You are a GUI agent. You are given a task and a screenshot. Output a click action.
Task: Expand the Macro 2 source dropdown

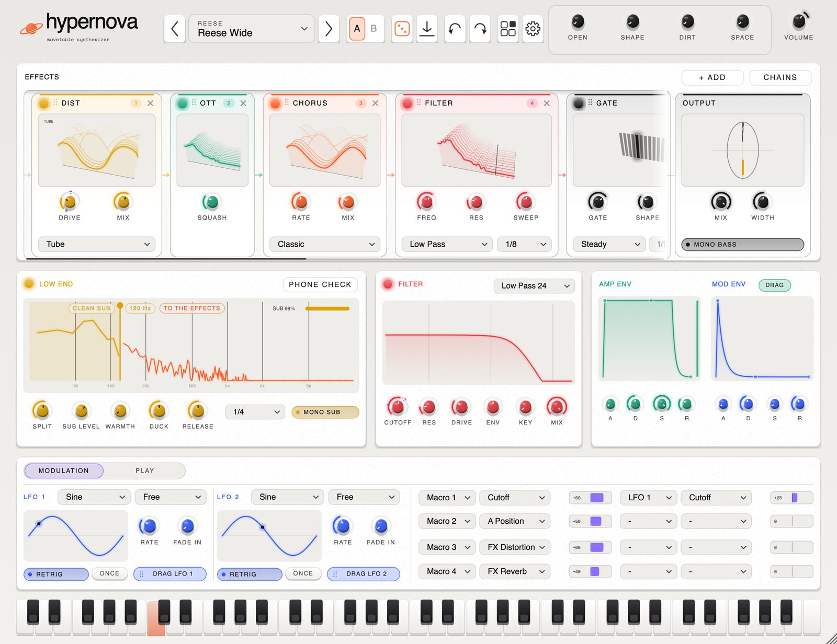[x=447, y=521]
